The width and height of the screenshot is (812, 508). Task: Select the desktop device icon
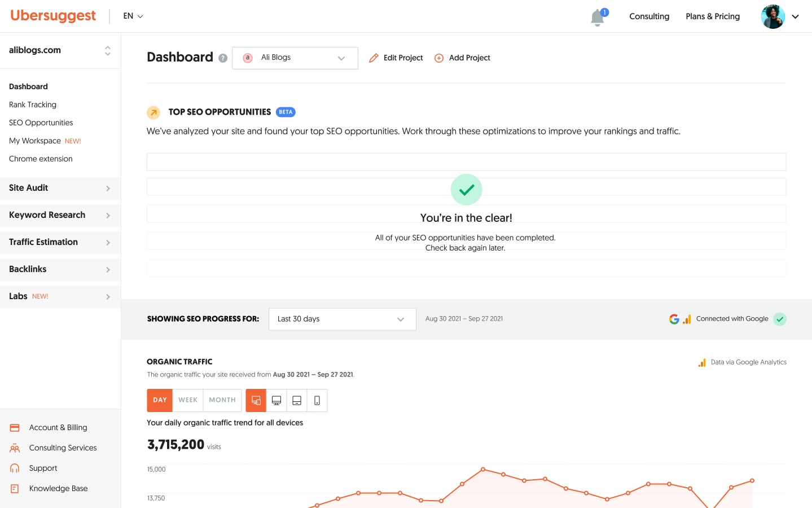276,400
